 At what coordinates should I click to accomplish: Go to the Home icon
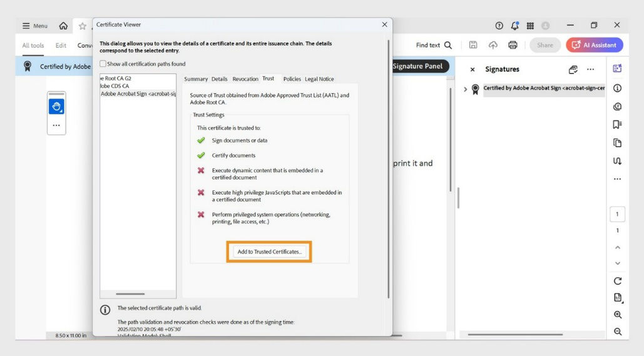(63, 26)
